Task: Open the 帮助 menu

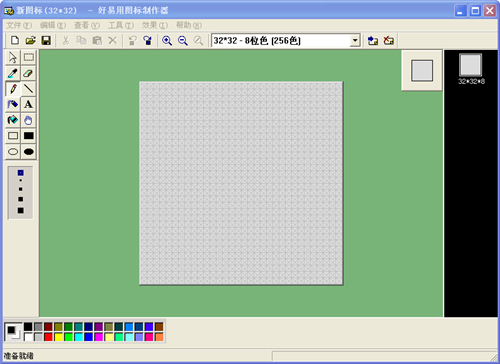Action: (189, 25)
